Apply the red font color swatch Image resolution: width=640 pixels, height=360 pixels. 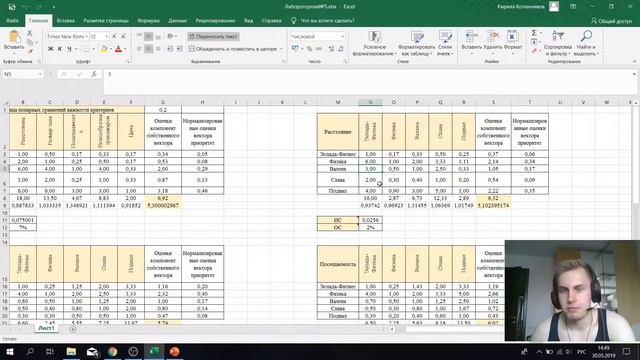tap(118, 49)
